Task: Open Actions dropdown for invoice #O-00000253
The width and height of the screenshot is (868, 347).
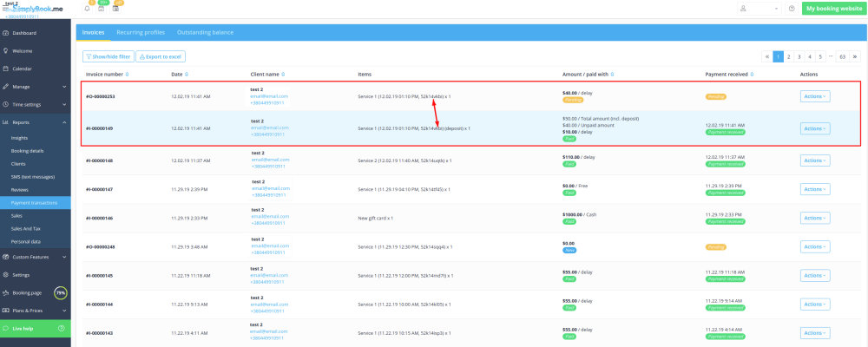Action: click(x=814, y=95)
